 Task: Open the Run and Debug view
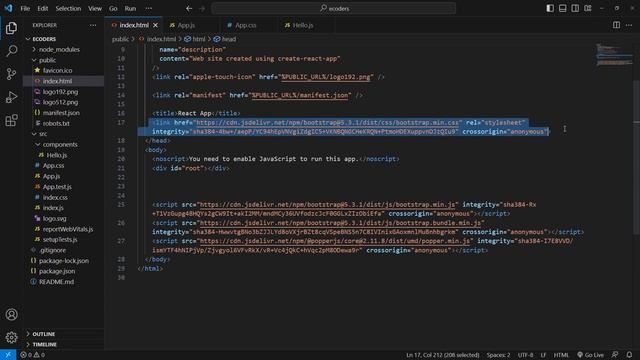(x=11, y=97)
